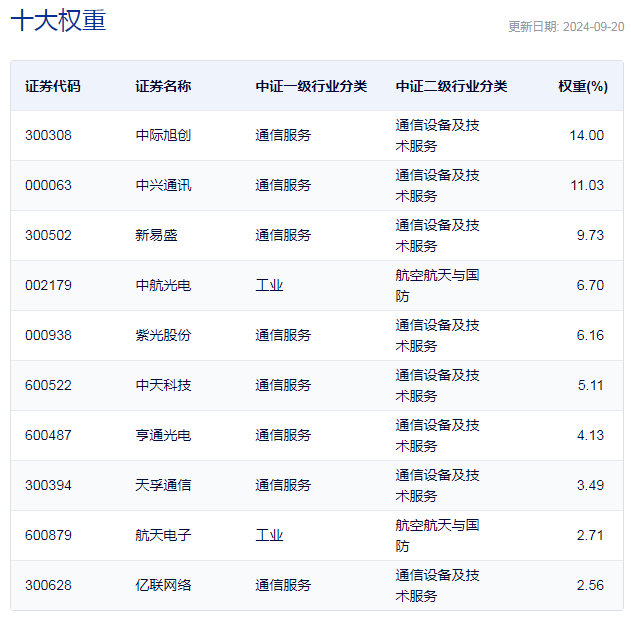The height and width of the screenshot is (620, 631).
Task: Click security name 中航光电
Action: (163, 285)
